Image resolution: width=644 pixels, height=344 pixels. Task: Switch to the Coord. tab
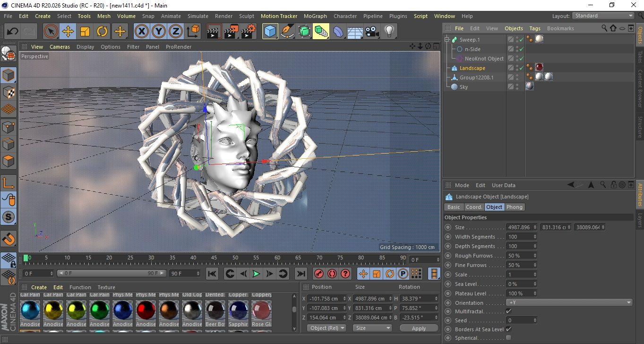[474, 207]
